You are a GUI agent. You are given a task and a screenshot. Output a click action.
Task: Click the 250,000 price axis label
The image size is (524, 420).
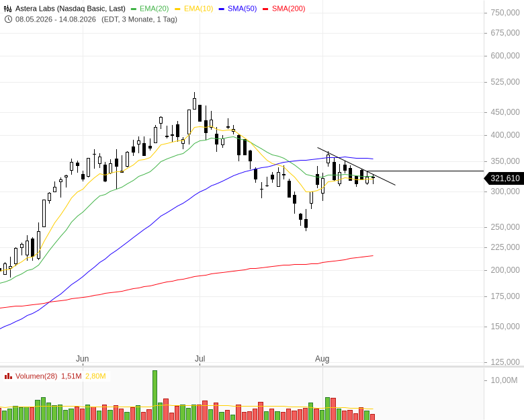[x=505, y=227]
